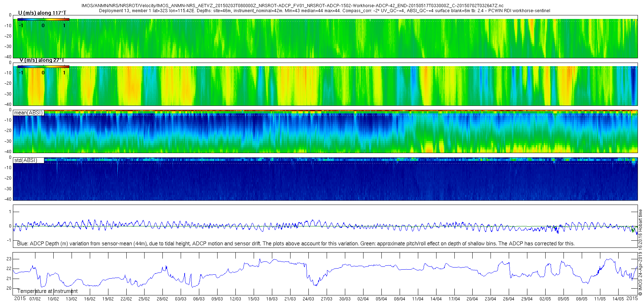This screenshot has height=304, width=644.
Task: Click the 14/04 date tick label
Action: (x=436, y=299)
